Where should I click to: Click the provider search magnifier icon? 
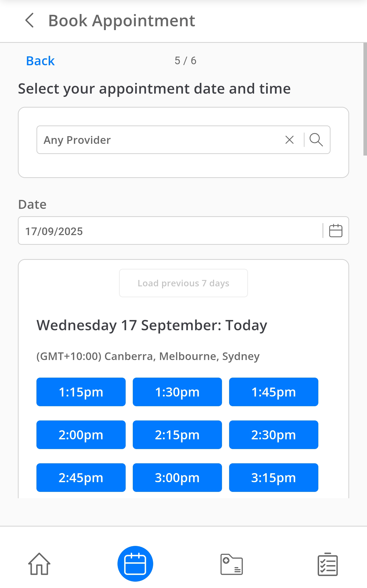(x=316, y=140)
